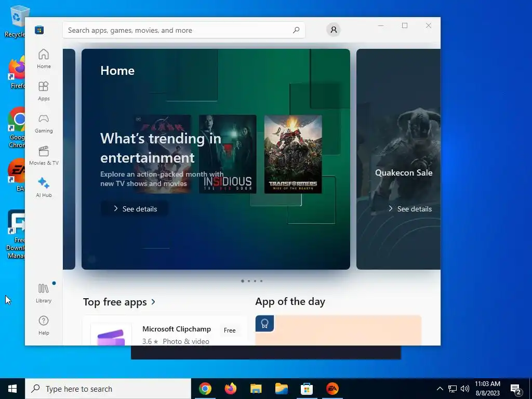Select the third carousel page dot
532x399 pixels.
click(x=255, y=281)
